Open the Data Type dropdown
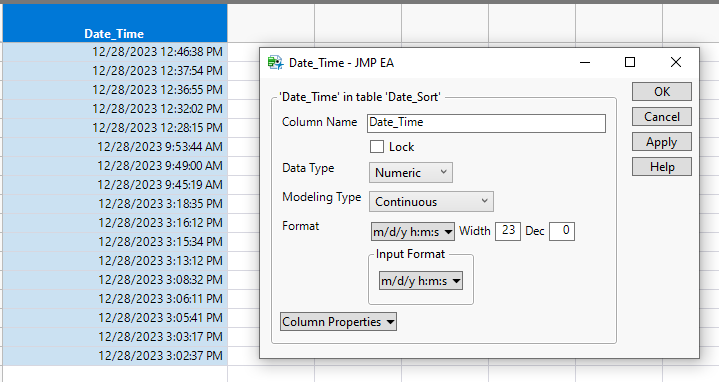 point(411,172)
